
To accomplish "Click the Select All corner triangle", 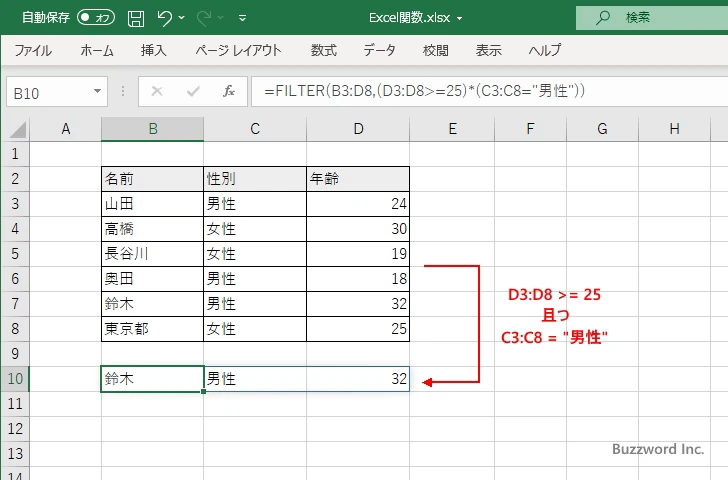I will pyautogui.click(x=16, y=129).
